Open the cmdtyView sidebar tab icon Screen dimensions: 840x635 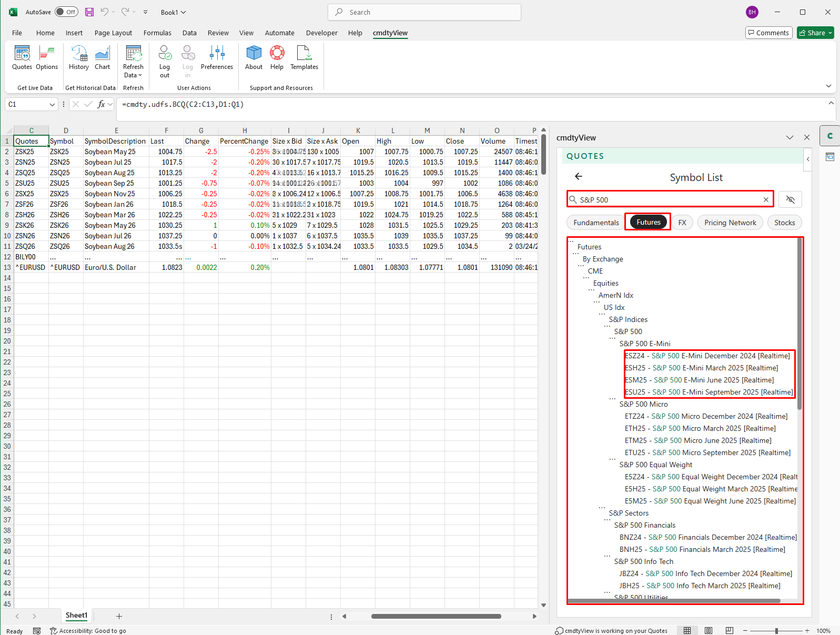(x=830, y=136)
